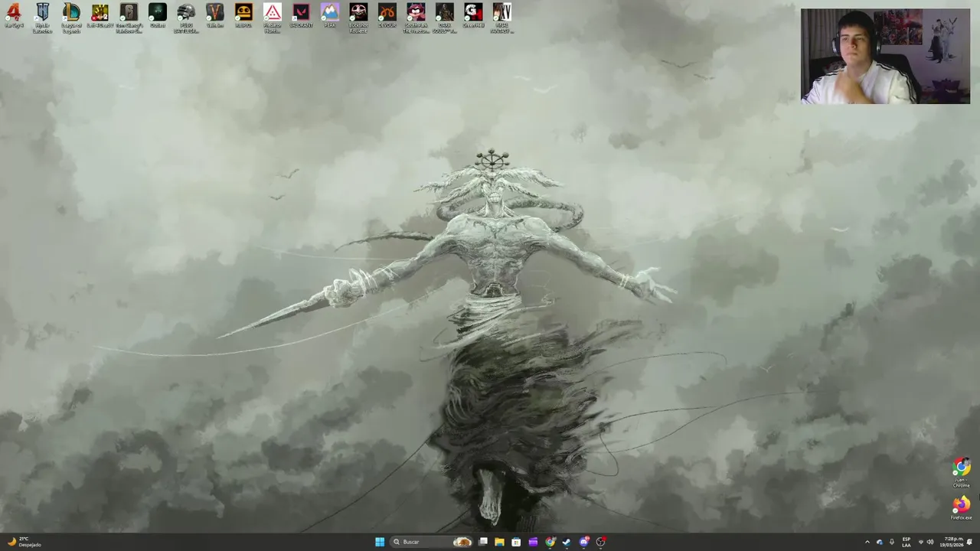Open the ESP LAA language switcher

[906, 542]
